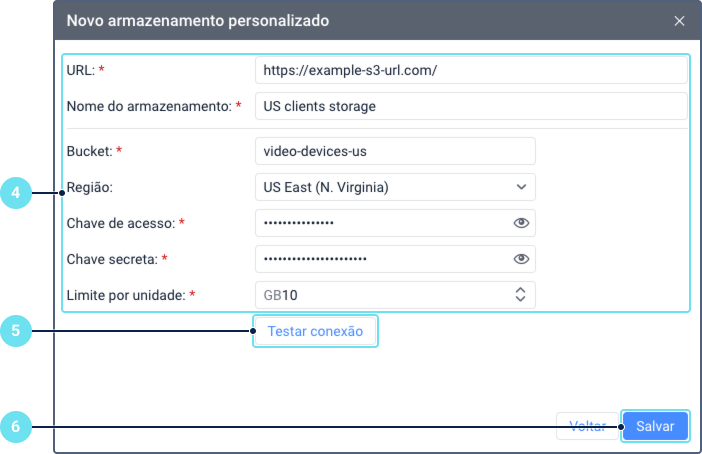This screenshot has height=454, width=702.
Task: Click the Chave secreta label
Action: pyautogui.click(x=112, y=259)
